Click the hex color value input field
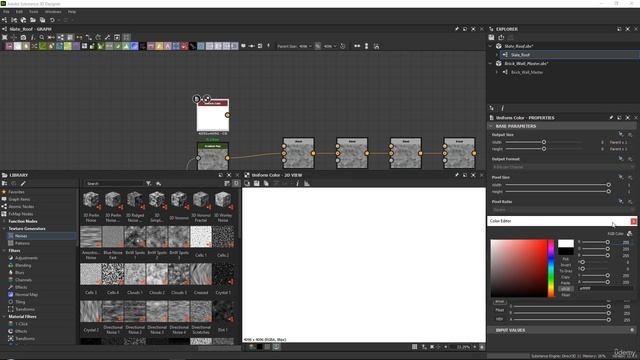The image size is (640, 360). pos(606,289)
